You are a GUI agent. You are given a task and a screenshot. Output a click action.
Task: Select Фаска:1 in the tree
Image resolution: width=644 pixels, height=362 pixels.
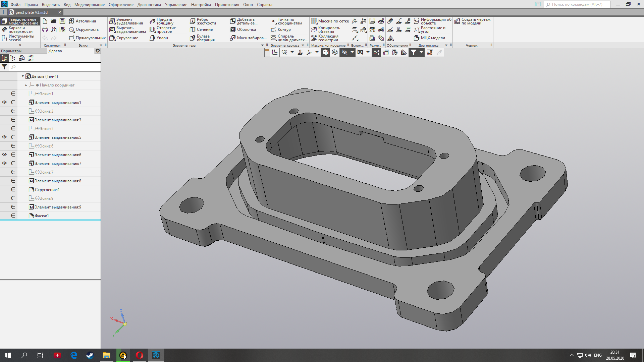[x=42, y=216]
